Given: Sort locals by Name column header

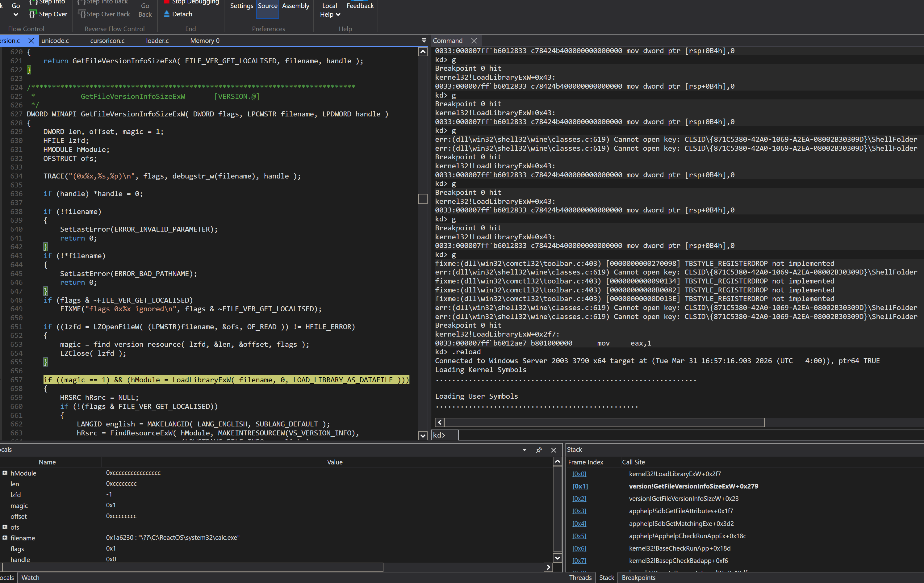Looking at the screenshot, I should [47, 462].
